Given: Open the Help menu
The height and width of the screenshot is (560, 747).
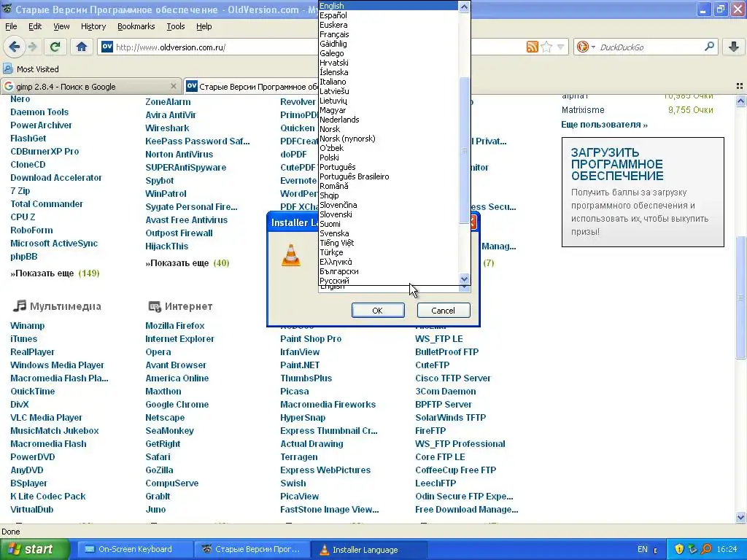Looking at the screenshot, I should [204, 26].
